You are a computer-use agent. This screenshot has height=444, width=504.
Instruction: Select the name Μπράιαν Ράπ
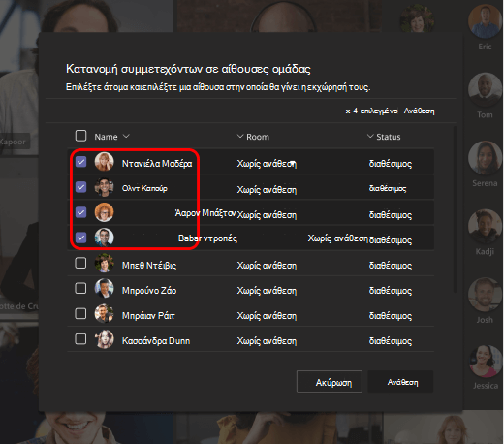pos(148,315)
